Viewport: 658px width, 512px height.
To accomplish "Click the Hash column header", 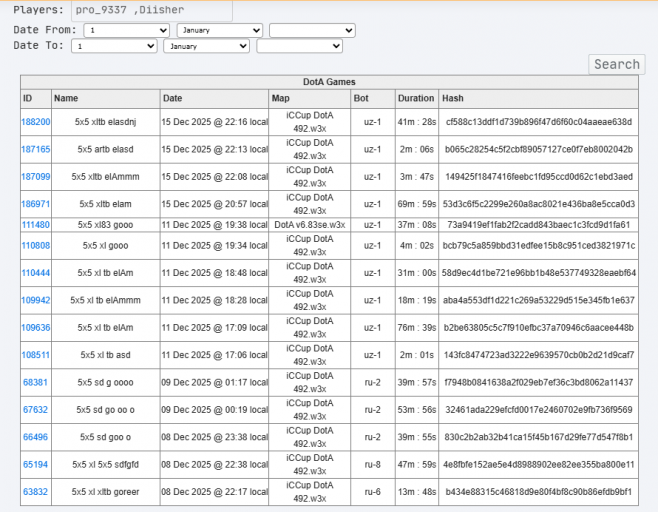I will tap(538, 98).
